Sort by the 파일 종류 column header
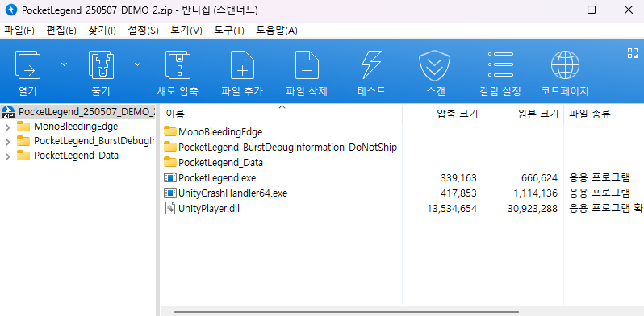This screenshot has height=316, width=644. click(x=589, y=114)
